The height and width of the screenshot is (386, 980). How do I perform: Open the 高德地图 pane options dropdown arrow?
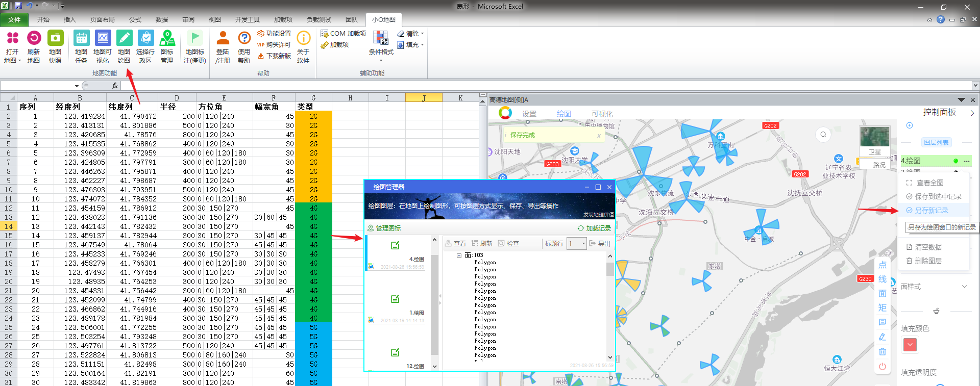(x=961, y=100)
